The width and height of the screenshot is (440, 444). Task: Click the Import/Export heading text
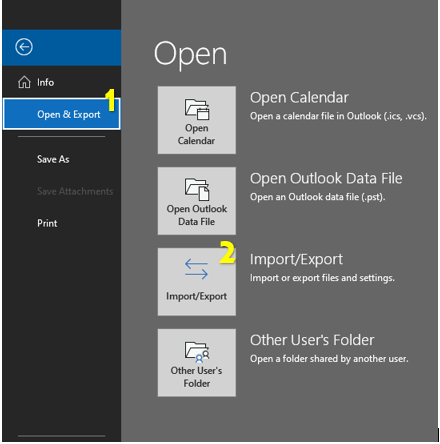[296, 259]
